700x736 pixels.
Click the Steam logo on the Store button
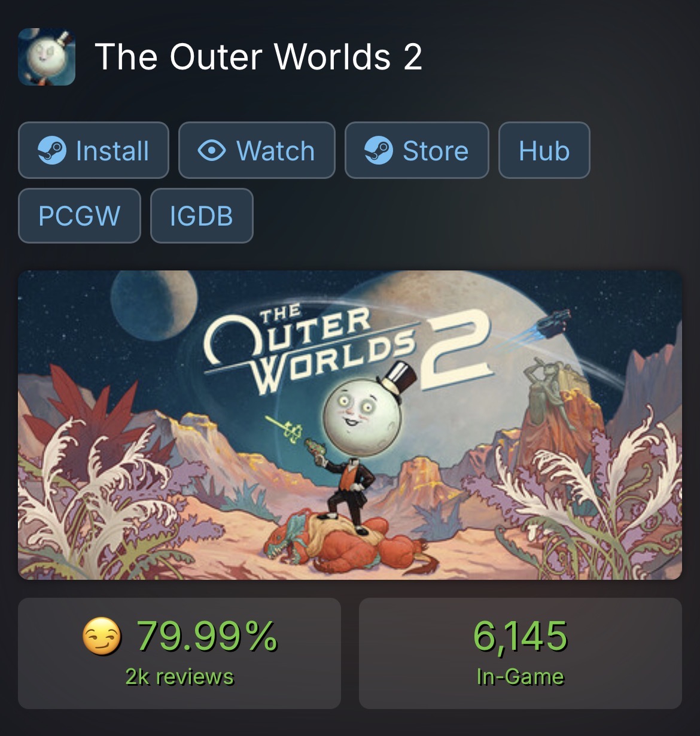[379, 150]
